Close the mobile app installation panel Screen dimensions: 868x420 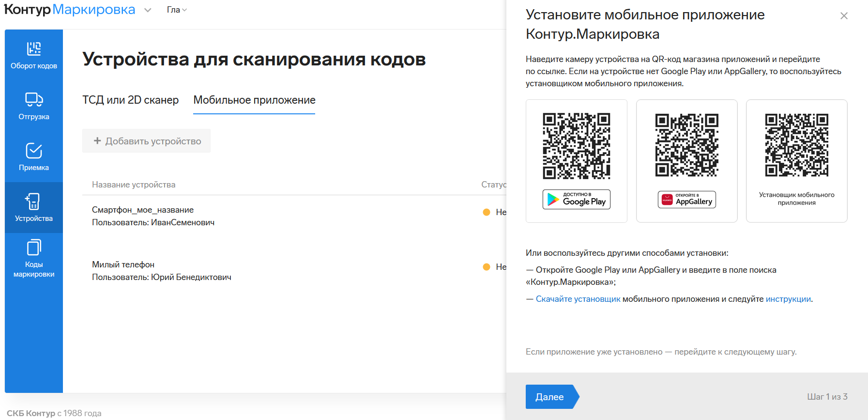(x=844, y=16)
